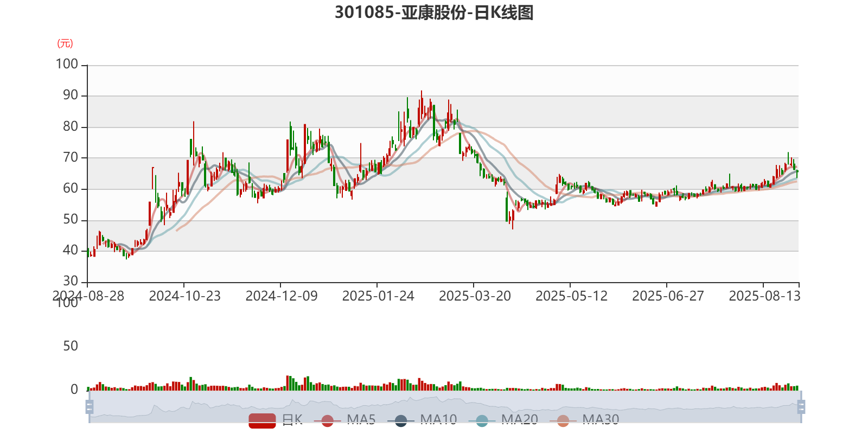
Task: Click the 2024-08-28 date axis label
Action: click(x=88, y=296)
